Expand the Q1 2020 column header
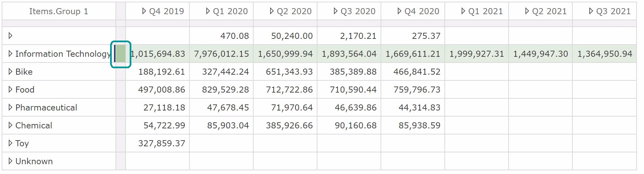The height and width of the screenshot is (174, 644). (x=208, y=11)
